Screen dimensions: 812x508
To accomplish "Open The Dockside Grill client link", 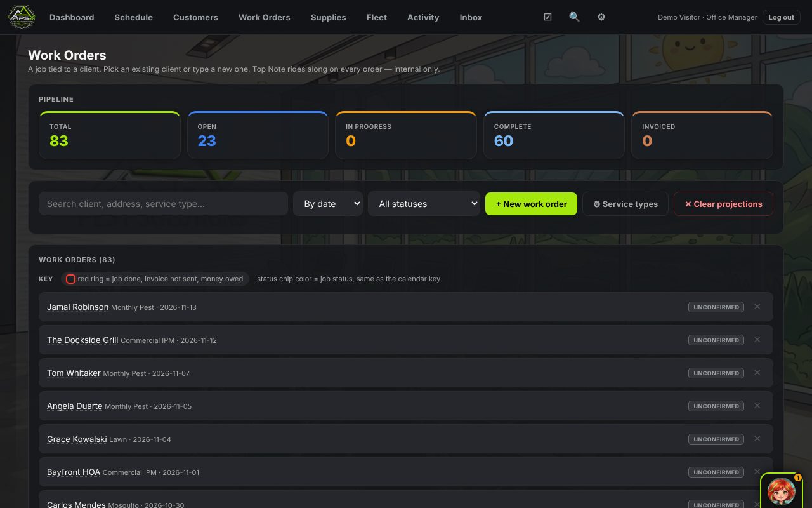I will click(x=82, y=340).
